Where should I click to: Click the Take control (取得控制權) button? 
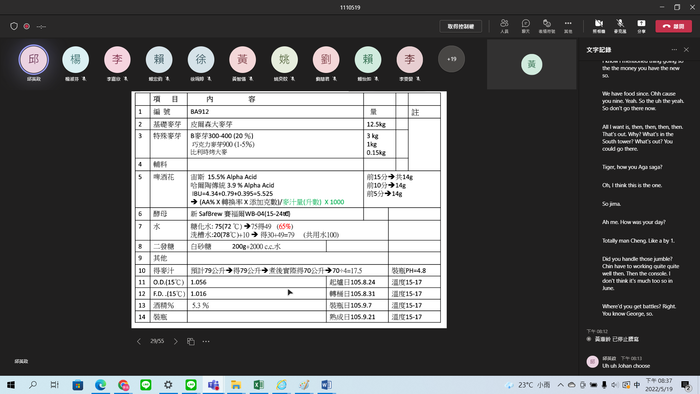click(x=461, y=26)
